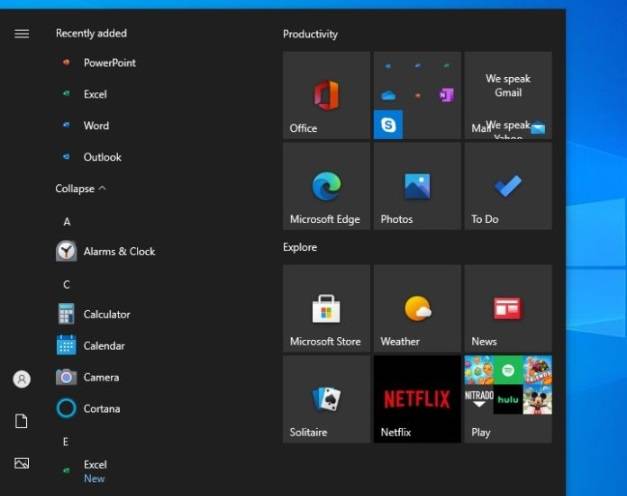Open the Mickey Mouse game thumbnail
627x496 pixels.
click(537, 399)
